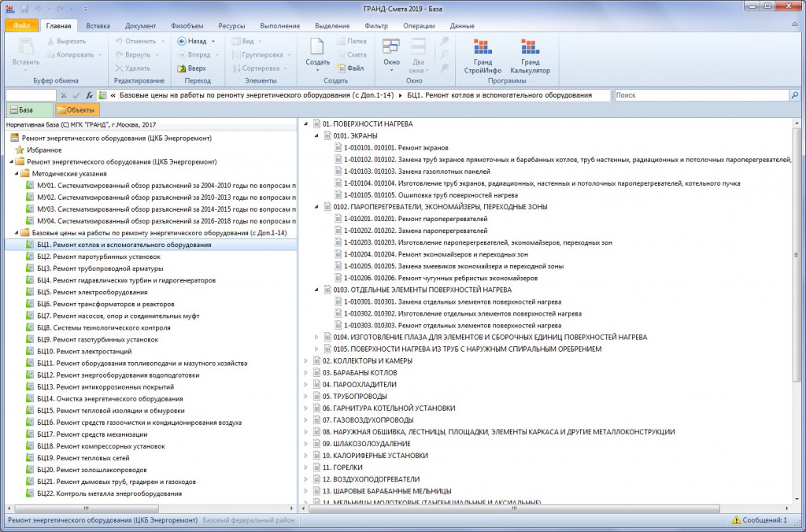Collapse Методические указания folder
Viewport: 806px width, 532px height.
click(x=17, y=174)
